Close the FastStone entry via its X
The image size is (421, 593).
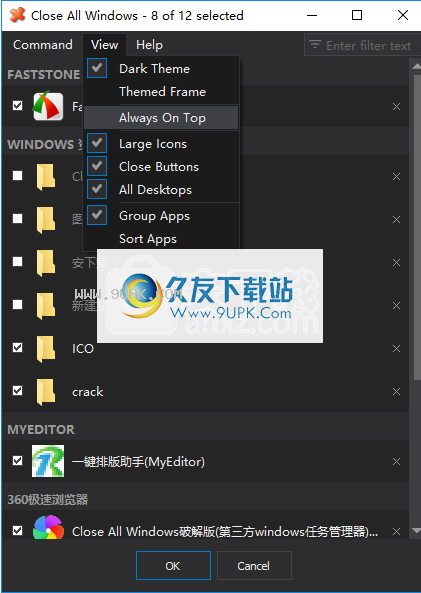click(396, 107)
